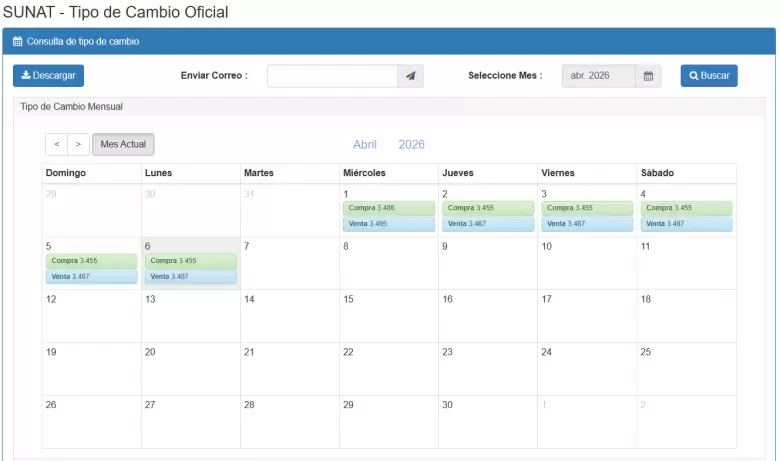Click Venta 3.467 entry on Friday 3
Image resolution: width=780 pixels, height=461 pixels.
point(586,224)
